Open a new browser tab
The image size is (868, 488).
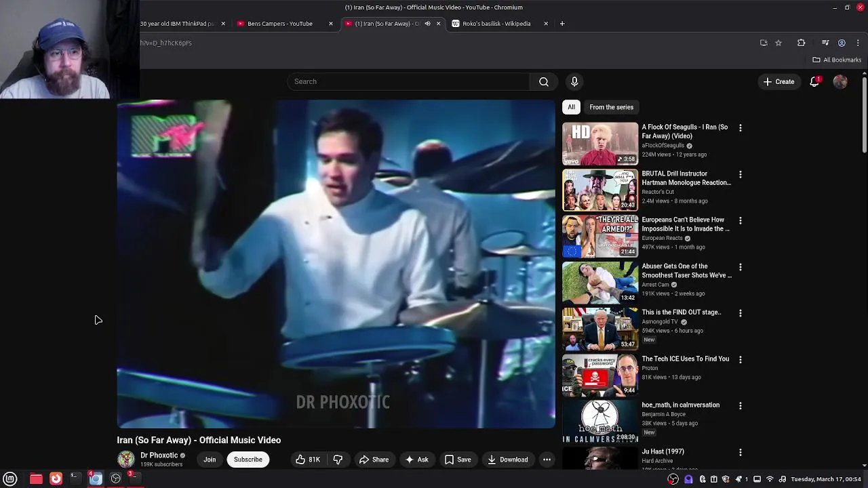[x=561, y=24]
